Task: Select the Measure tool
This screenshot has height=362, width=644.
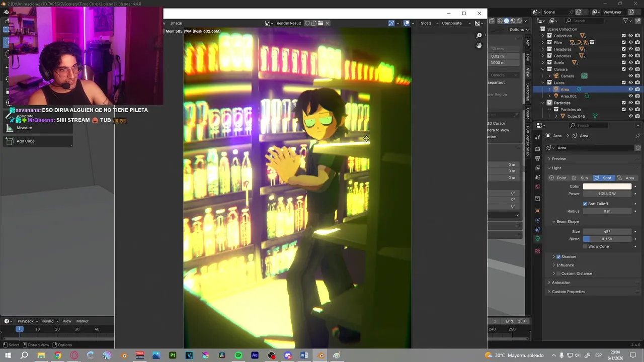Action: coord(38,128)
